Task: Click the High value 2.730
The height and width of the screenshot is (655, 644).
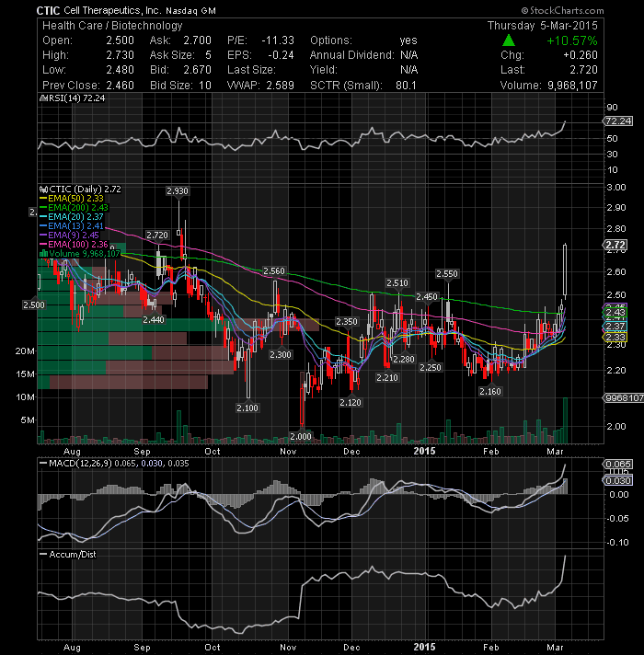Action: (x=120, y=55)
